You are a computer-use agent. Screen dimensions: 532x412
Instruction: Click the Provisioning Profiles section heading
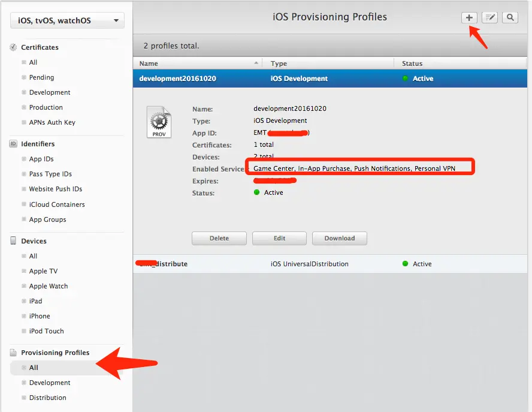click(x=55, y=353)
